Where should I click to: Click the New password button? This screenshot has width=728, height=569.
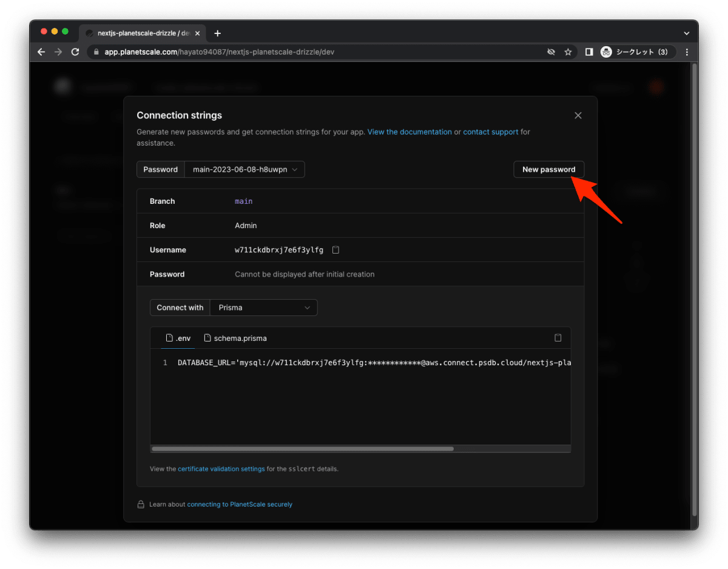coord(548,169)
